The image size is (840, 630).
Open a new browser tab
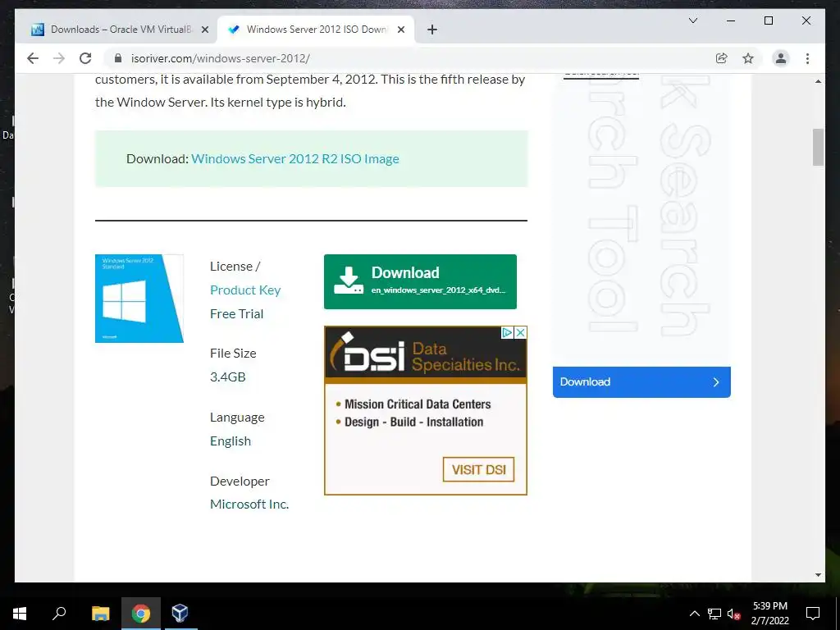coord(432,30)
